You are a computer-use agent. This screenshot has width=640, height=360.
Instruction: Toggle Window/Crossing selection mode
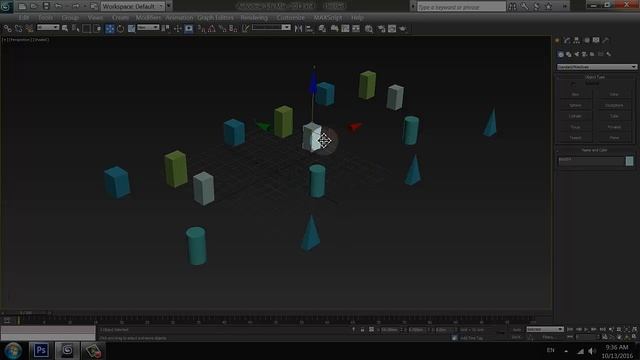(97, 29)
